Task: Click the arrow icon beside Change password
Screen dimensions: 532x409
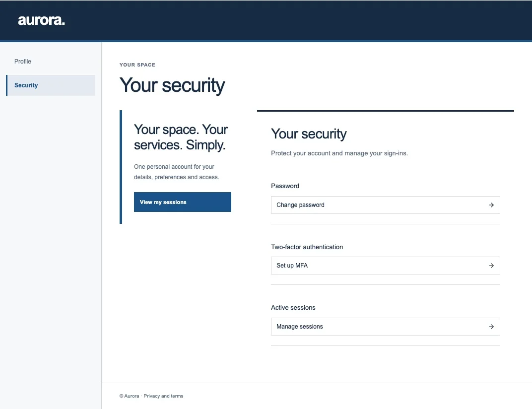Action: pos(491,205)
